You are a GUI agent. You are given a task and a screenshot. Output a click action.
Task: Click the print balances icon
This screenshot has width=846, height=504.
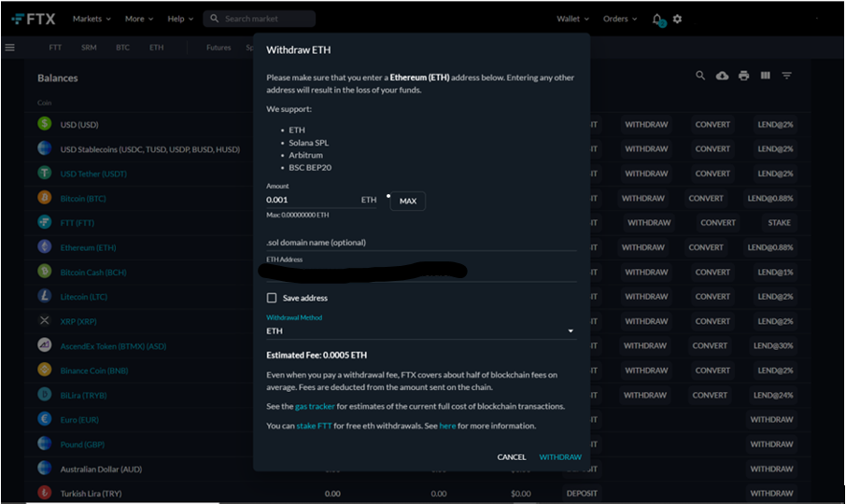click(743, 76)
